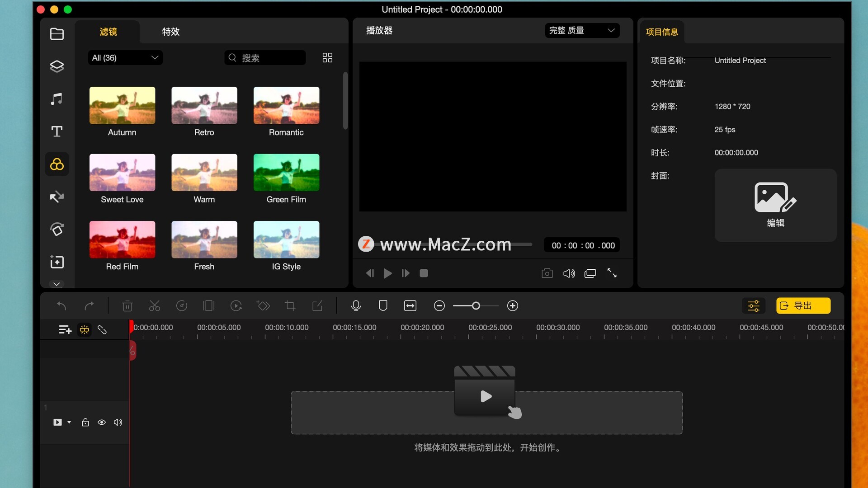This screenshot has height=488, width=868.
Task: Edit the project cover image
Action: (775, 205)
